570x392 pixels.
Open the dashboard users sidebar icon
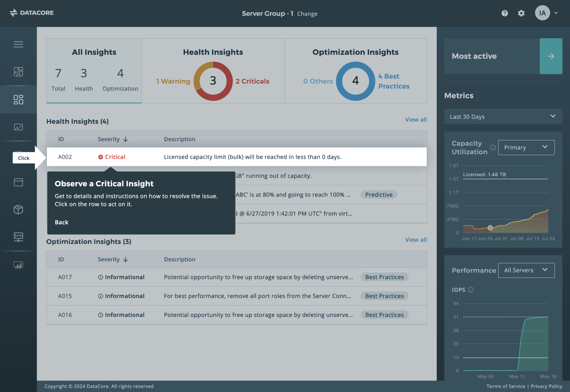pos(18,72)
